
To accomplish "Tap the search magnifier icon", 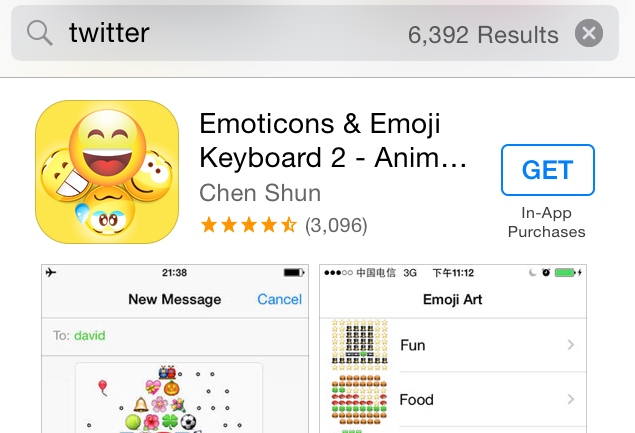I will pos(40,33).
